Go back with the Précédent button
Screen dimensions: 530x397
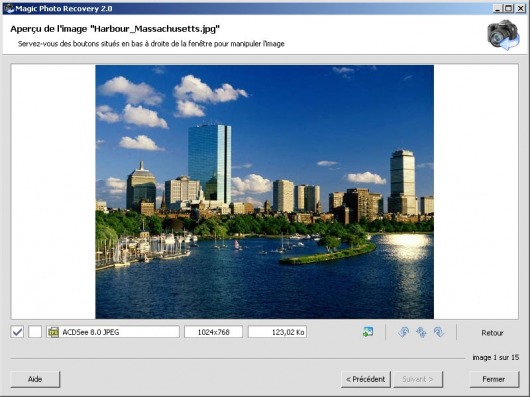(366, 379)
